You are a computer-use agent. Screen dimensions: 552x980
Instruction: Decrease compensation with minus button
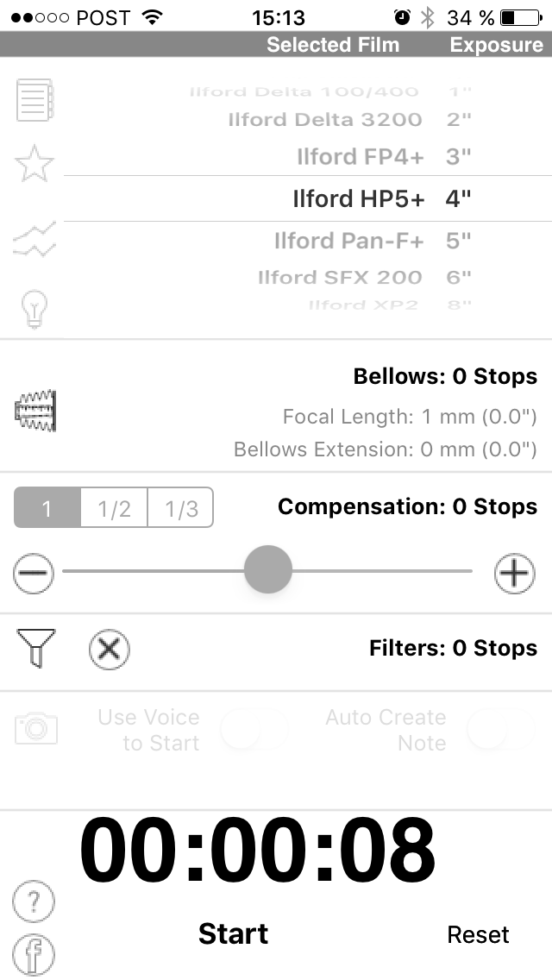34,574
